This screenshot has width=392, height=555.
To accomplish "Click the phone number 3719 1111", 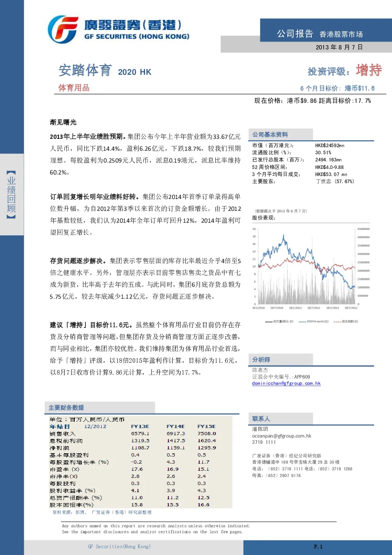I will [264, 442].
